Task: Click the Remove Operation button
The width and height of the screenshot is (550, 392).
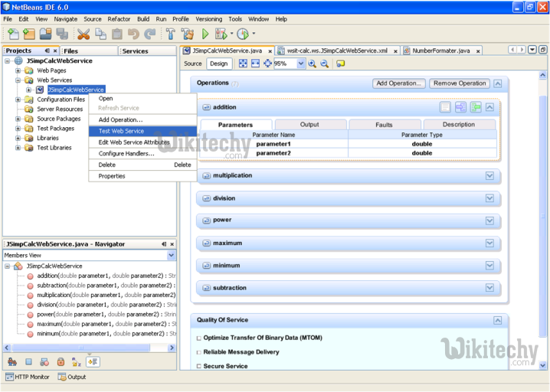Action: pos(460,83)
